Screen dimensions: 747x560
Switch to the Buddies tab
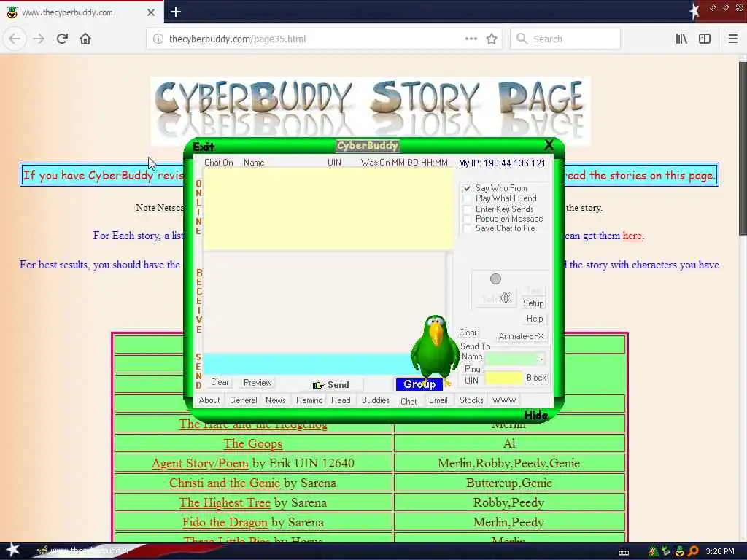coord(376,400)
